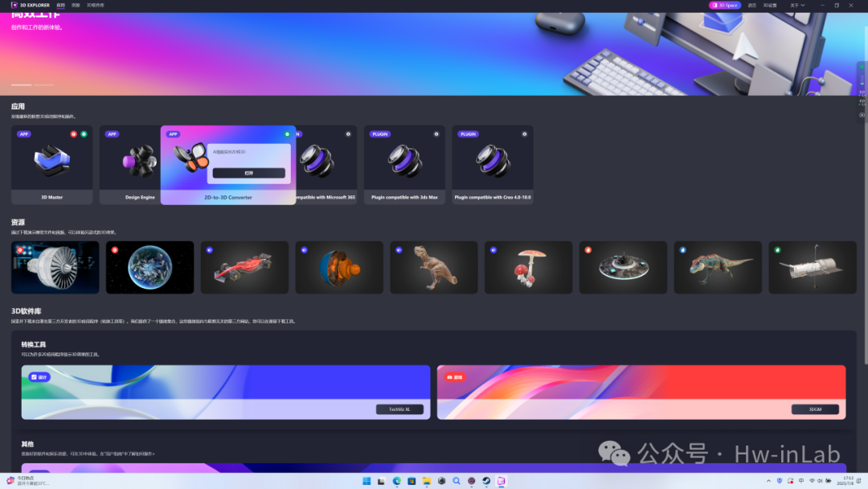
Task: Click the green status badge on 3D Master
Action: (x=84, y=134)
